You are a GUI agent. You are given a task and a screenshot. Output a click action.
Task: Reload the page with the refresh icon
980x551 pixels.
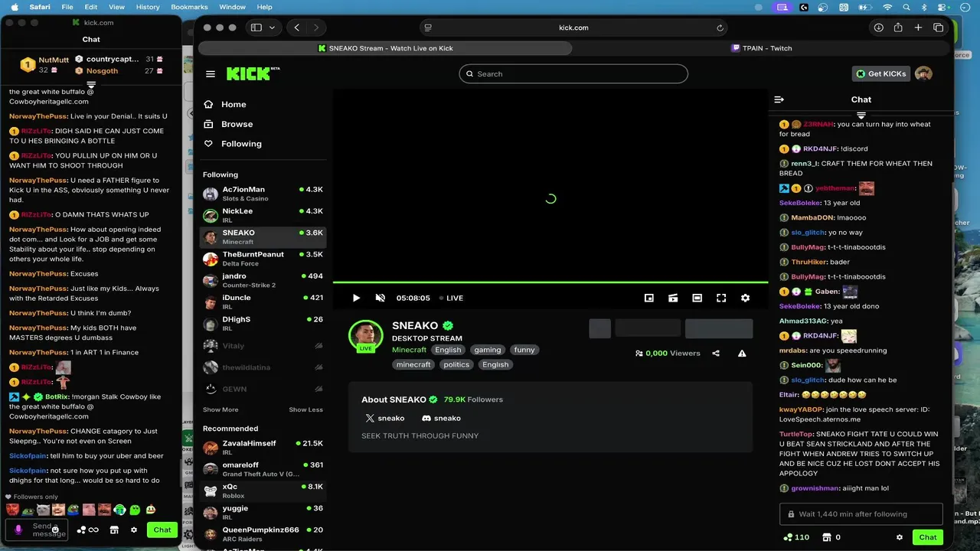point(720,28)
